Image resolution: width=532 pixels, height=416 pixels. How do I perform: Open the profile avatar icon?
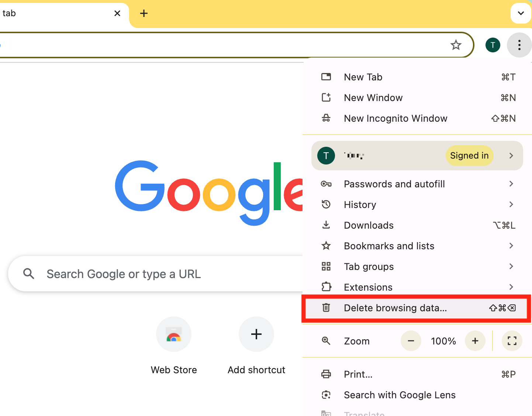[493, 45]
